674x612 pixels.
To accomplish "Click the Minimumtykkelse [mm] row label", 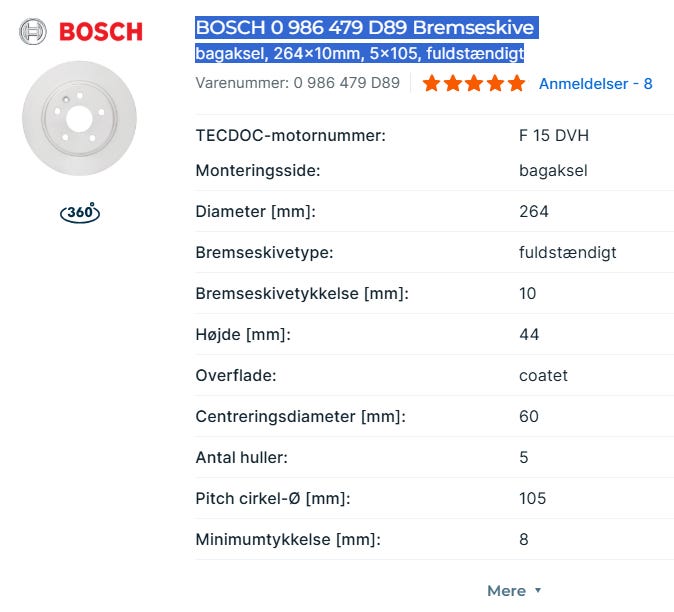I will click(288, 539).
